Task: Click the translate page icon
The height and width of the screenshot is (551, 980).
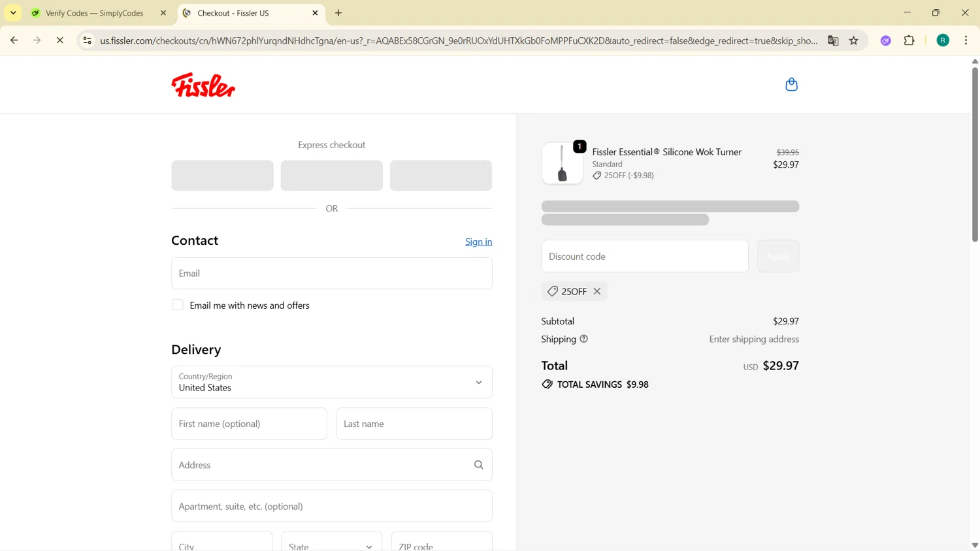Action: tap(833, 40)
